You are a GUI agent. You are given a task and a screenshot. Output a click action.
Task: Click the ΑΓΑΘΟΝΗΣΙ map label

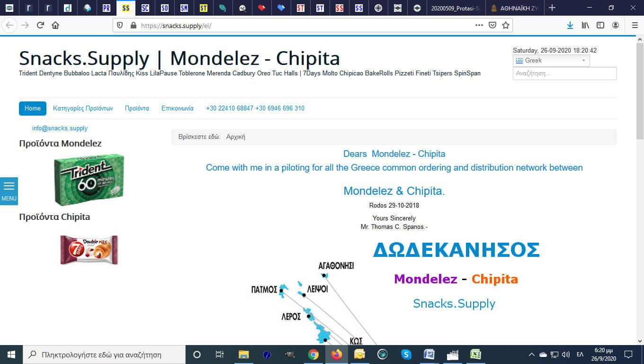pyautogui.click(x=336, y=265)
